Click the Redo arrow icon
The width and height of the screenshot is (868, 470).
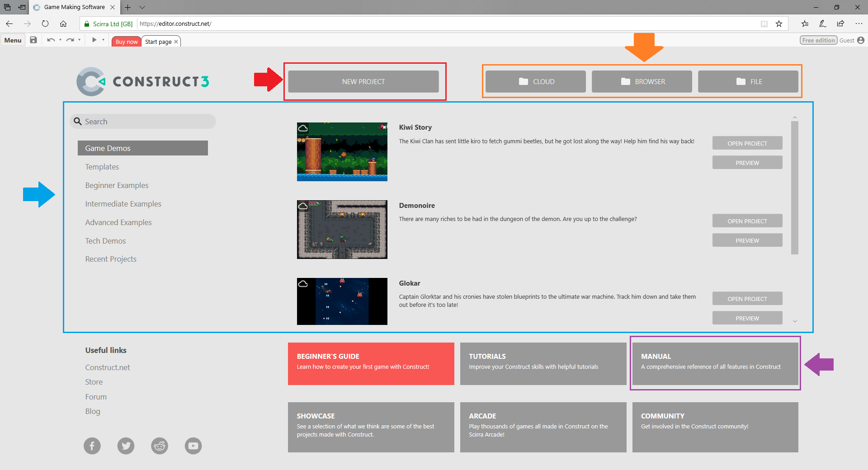point(70,40)
